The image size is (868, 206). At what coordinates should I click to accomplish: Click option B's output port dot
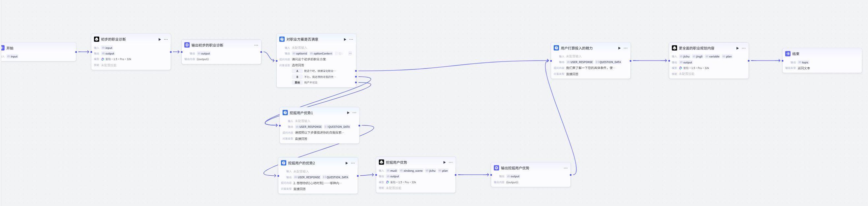[356, 77]
